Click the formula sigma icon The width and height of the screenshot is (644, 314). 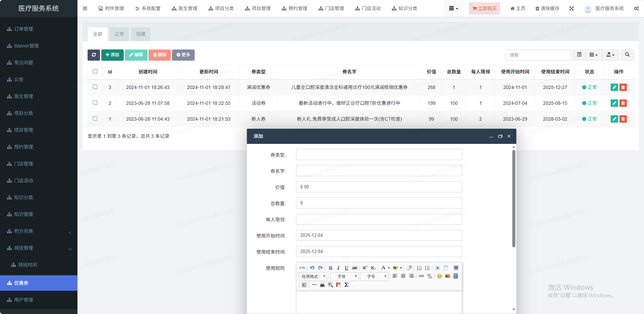pos(346,285)
